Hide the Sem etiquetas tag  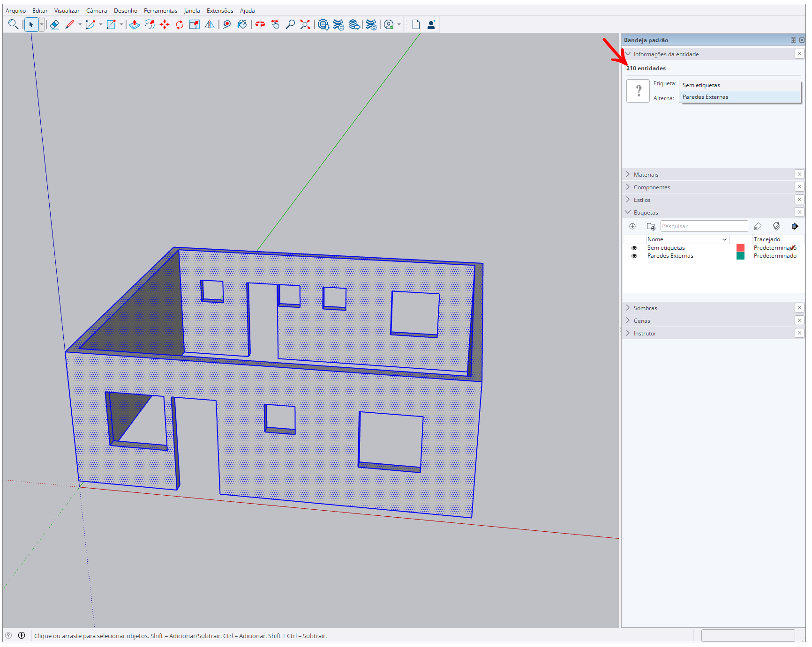tap(634, 248)
